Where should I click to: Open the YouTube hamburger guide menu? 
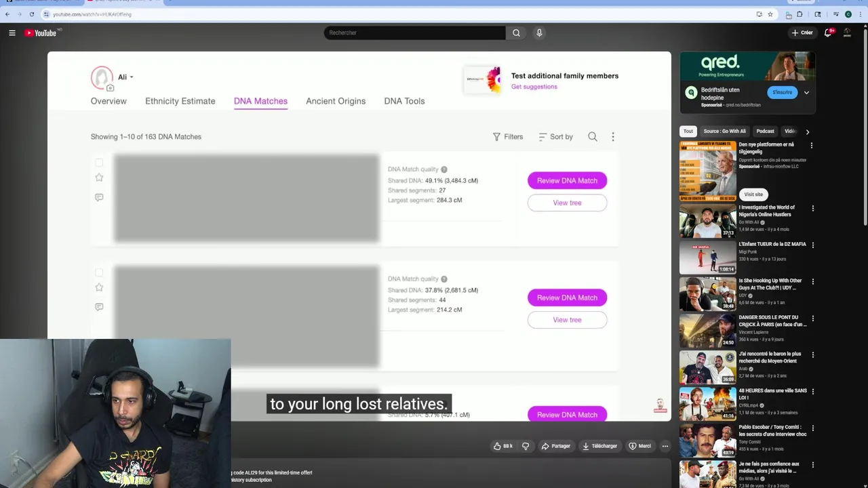(12, 33)
